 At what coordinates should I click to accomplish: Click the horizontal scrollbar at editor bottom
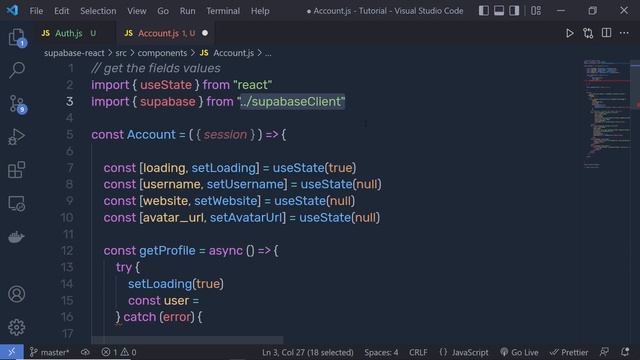tap(187, 340)
